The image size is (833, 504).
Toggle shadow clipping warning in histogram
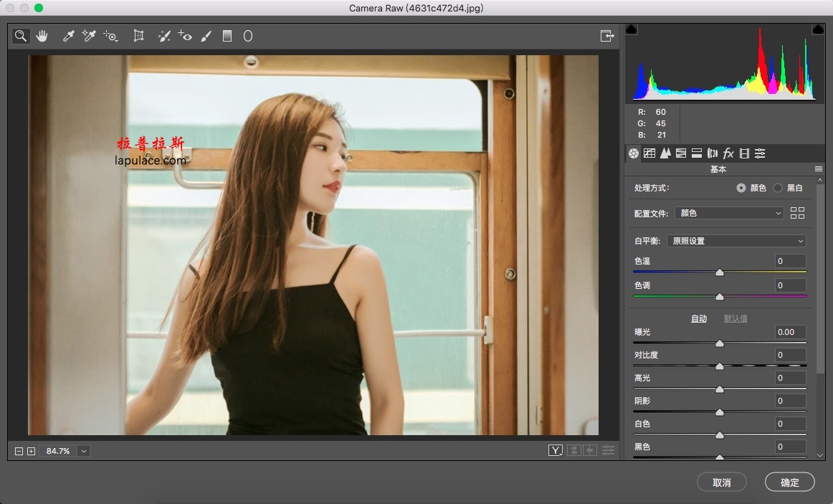tap(631, 29)
